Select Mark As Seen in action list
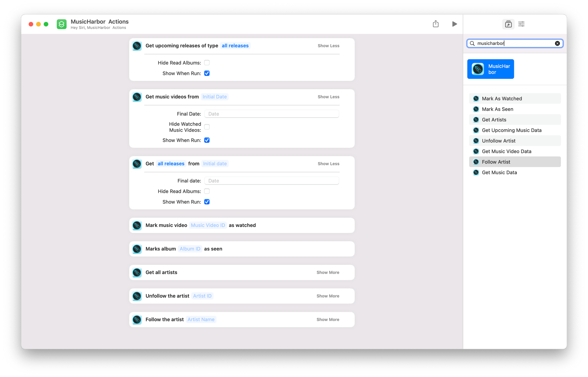The image size is (588, 377). tap(515, 109)
